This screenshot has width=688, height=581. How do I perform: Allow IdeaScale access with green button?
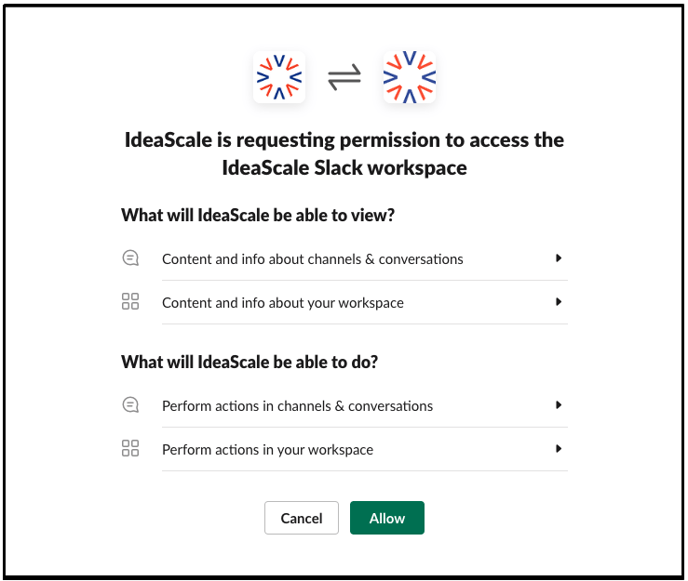[387, 518]
